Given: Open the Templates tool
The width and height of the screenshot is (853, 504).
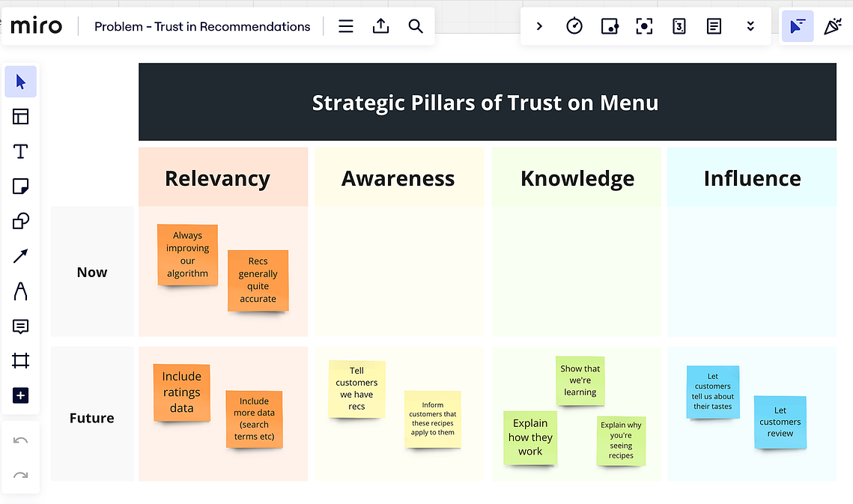Looking at the screenshot, I should click(21, 117).
